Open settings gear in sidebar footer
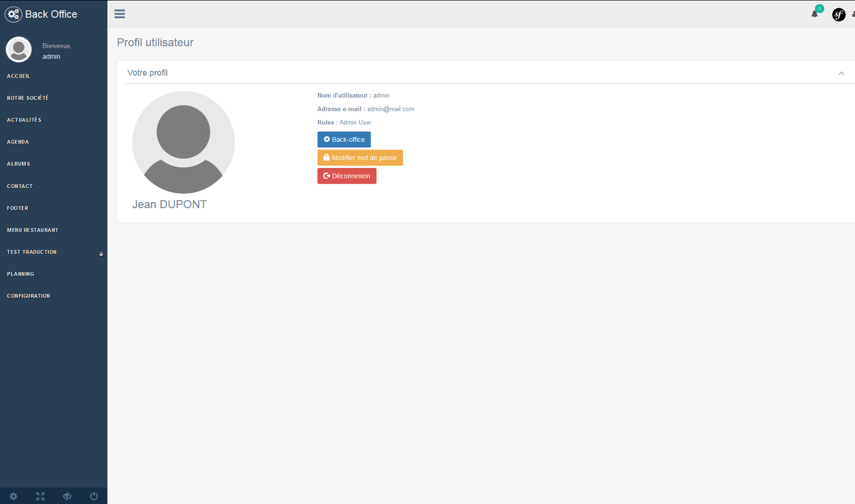Image resolution: width=855 pixels, height=504 pixels. tap(14, 496)
